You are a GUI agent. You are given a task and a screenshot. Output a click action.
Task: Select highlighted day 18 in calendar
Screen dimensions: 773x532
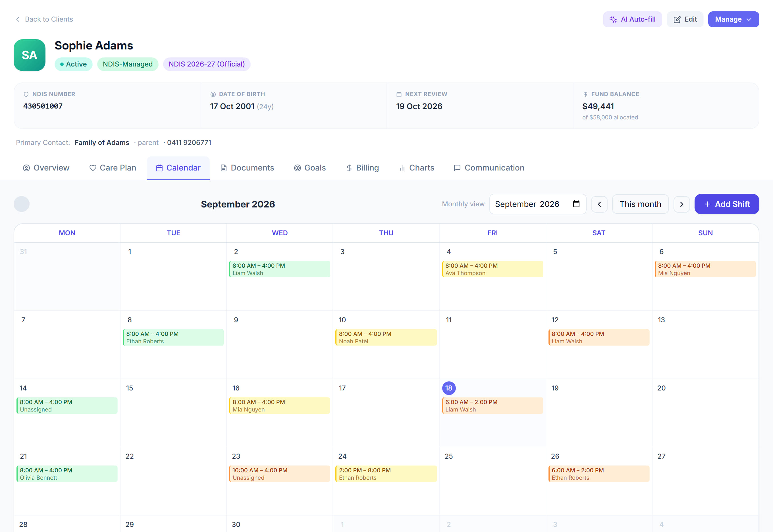click(449, 388)
